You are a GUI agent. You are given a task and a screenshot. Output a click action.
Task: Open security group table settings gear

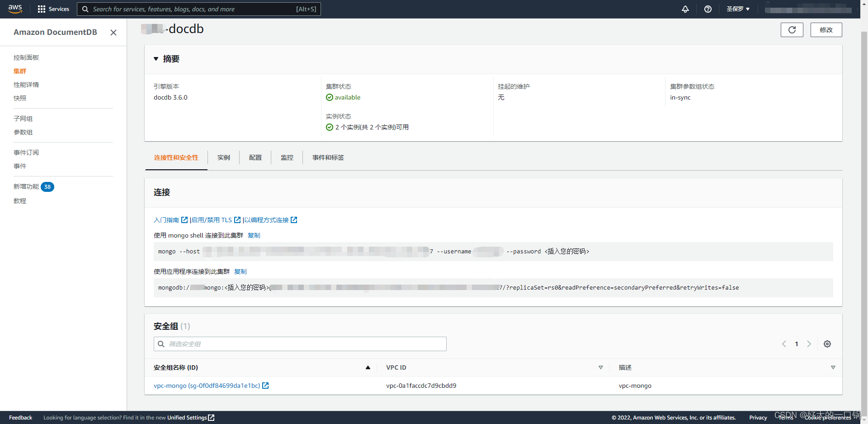(x=827, y=344)
